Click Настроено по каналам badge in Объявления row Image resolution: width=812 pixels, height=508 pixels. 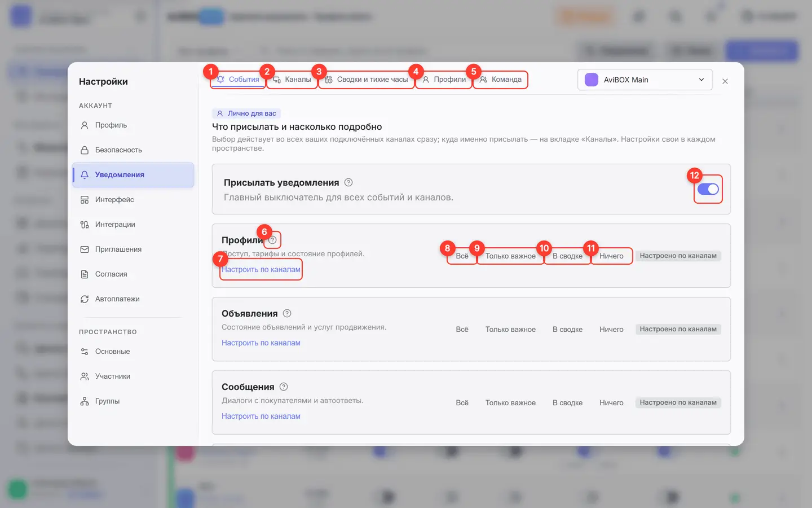coord(678,329)
